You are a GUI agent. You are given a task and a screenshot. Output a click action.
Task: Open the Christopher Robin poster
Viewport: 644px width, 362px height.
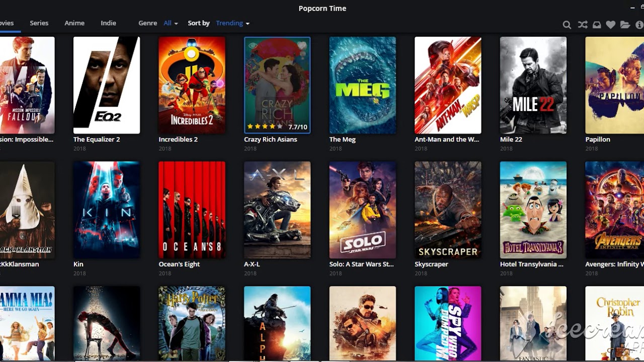click(615, 323)
